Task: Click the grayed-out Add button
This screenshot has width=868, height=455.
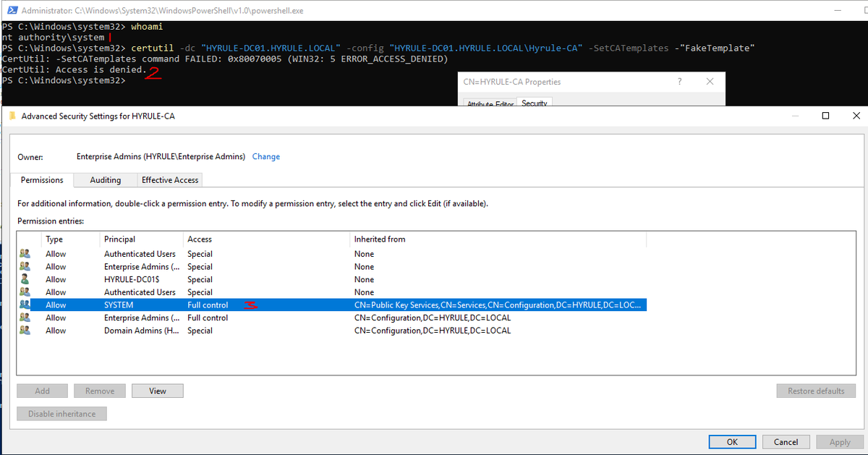Action: (x=43, y=391)
